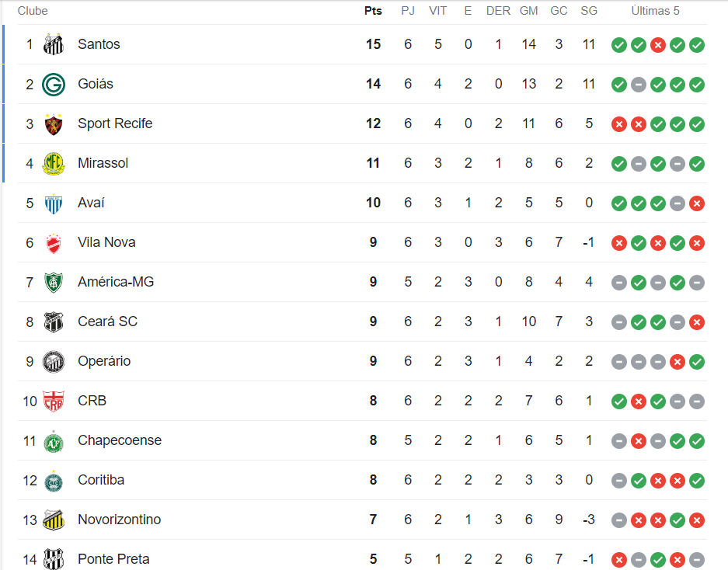Viewport: 728px width, 570px height.
Task: Open the Ceará SC team link
Action: pyautogui.click(x=107, y=321)
